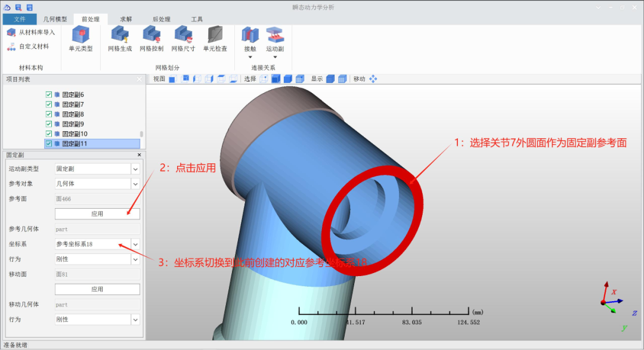The image size is (644, 350).
Task: Switch to front view cube icon
Action: 172,79
